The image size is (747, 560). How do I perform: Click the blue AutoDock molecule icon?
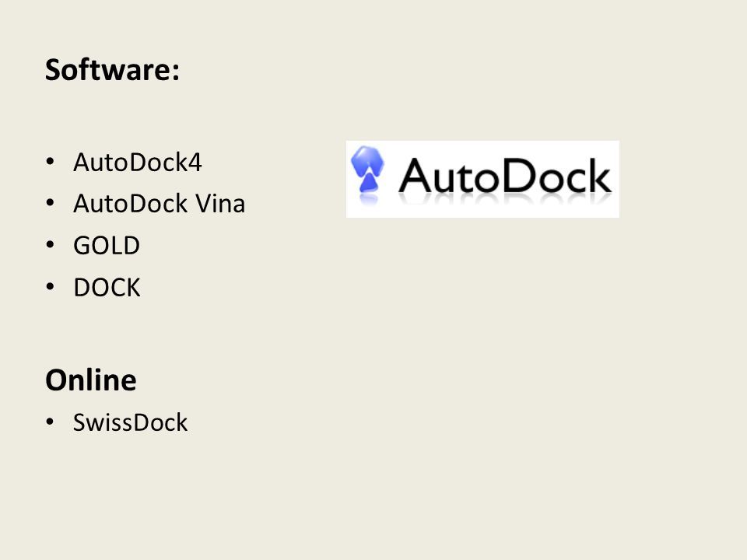click(367, 170)
